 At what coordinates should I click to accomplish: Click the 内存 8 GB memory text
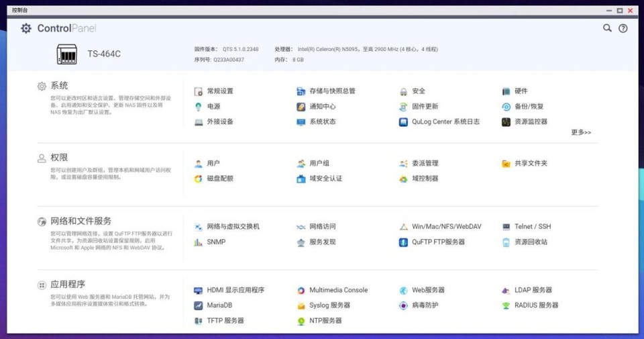point(289,60)
